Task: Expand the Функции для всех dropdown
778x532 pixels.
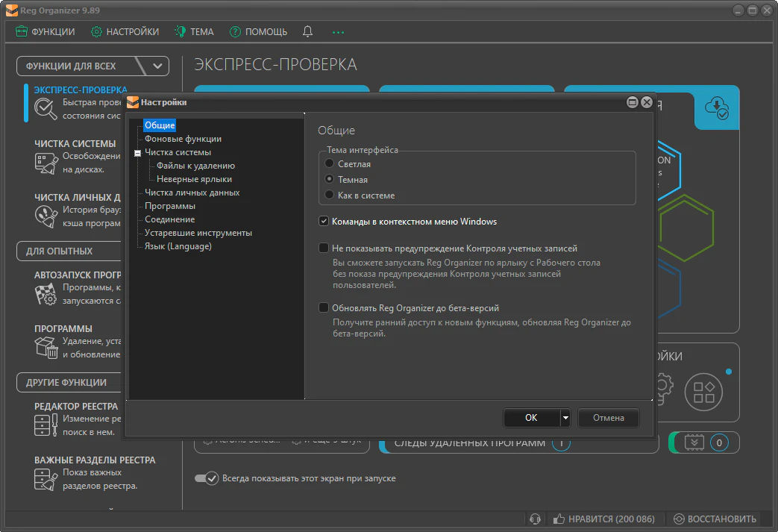Action: tap(157, 66)
